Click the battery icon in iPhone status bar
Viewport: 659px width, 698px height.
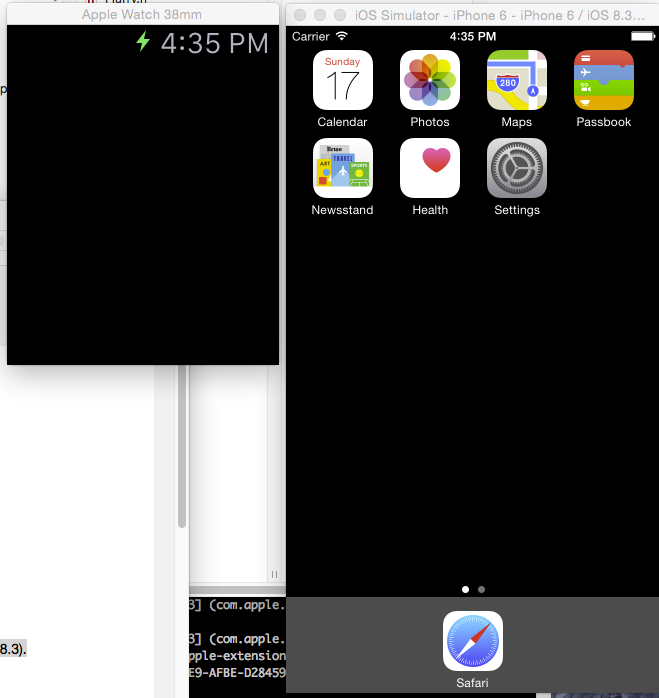click(643, 36)
